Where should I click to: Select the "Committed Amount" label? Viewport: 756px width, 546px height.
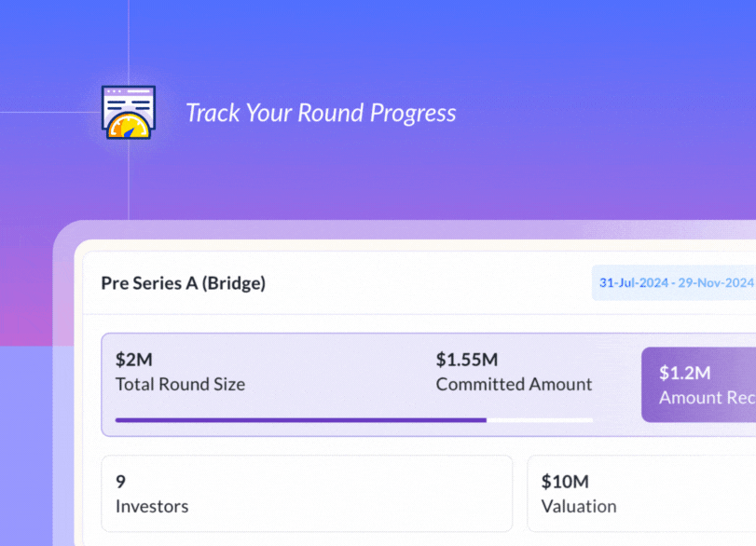(x=514, y=384)
